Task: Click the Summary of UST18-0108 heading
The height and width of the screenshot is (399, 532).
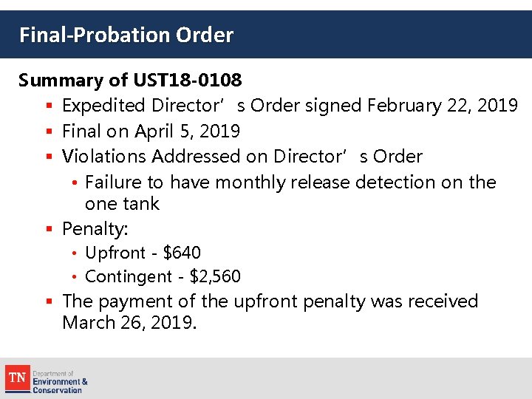Action: pyautogui.click(x=130, y=80)
